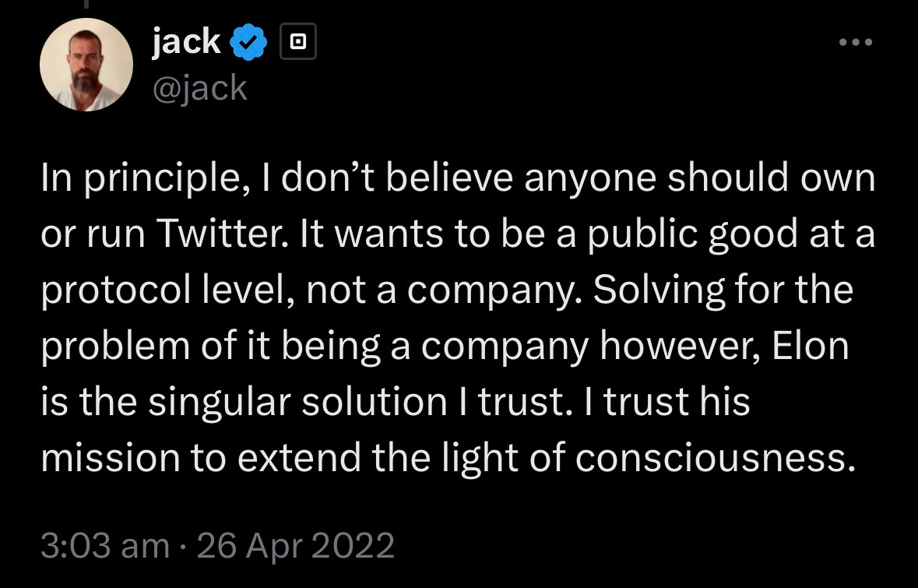
Task: Click the display name "jack"
Action: (187, 42)
